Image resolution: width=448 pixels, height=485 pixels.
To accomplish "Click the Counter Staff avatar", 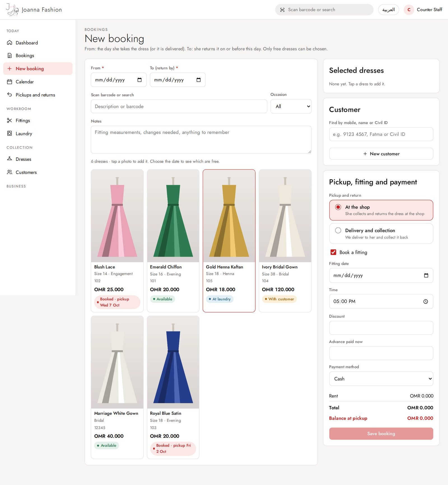I will tap(409, 10).
